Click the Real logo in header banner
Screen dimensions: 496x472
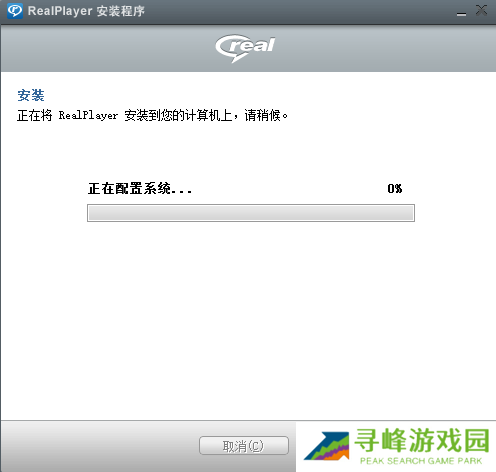[x=245, y=48]
